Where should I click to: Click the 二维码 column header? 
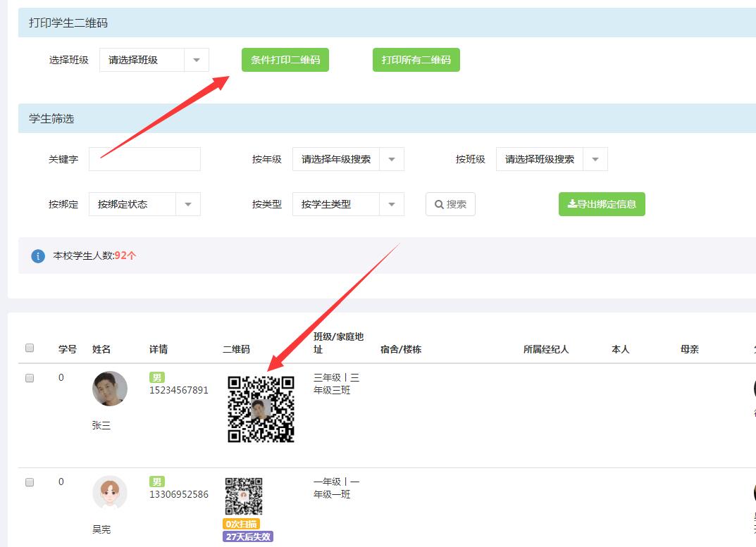(x=236, y=349)
